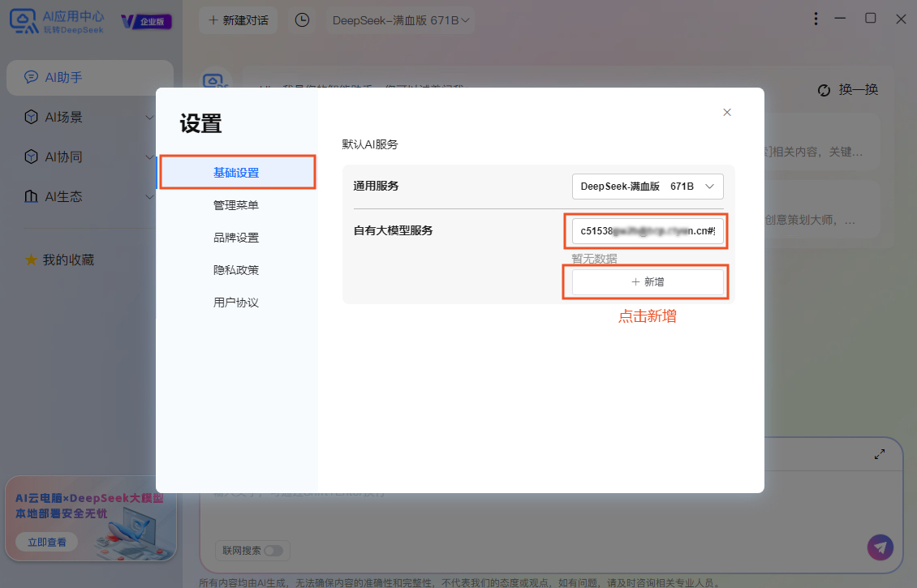Click the 换一换 refresh icon

tap(824, 90)
